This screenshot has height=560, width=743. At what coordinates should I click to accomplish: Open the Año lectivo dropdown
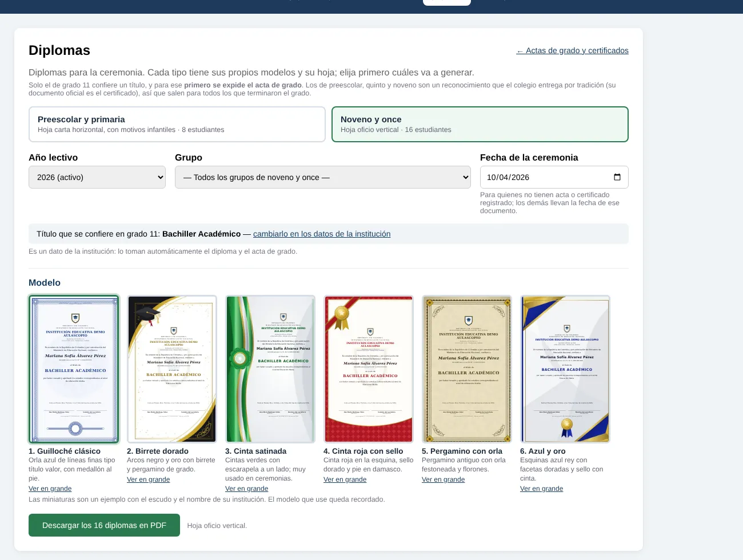97,177
